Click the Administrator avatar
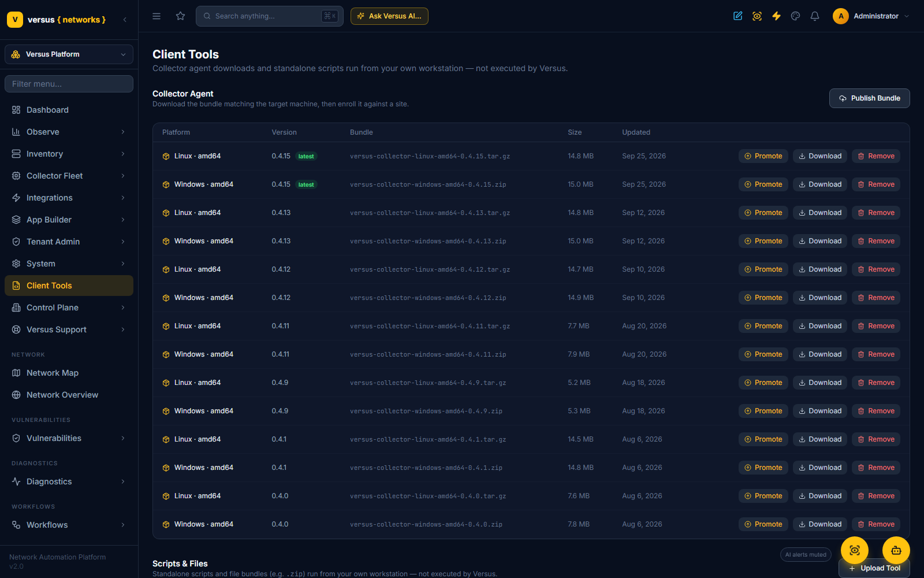Viewport: 924px width, 578px height. [841, 16]
